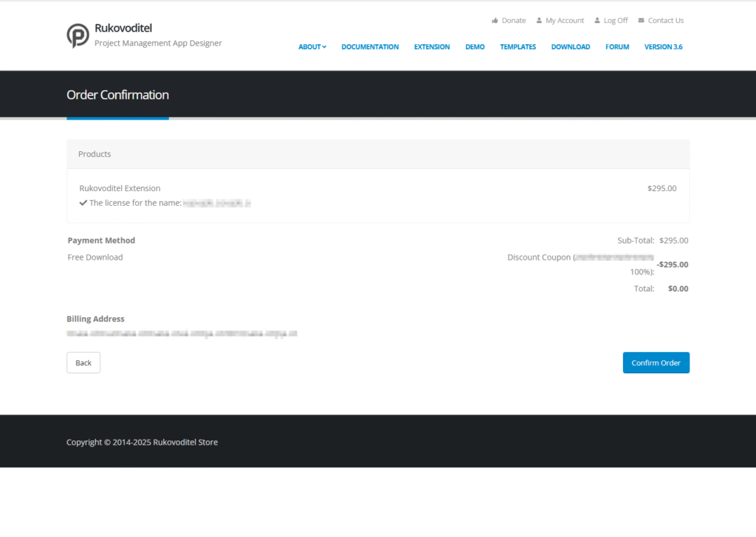Click the My Account person icon

[540, 21]
